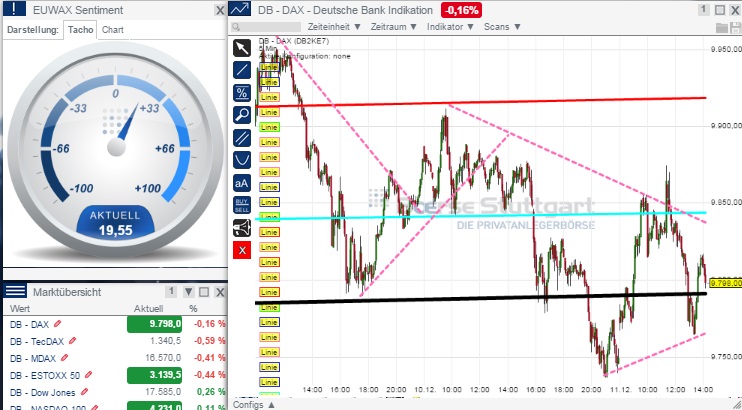Select the parallel channel lines tool

(x=242, y=138)
